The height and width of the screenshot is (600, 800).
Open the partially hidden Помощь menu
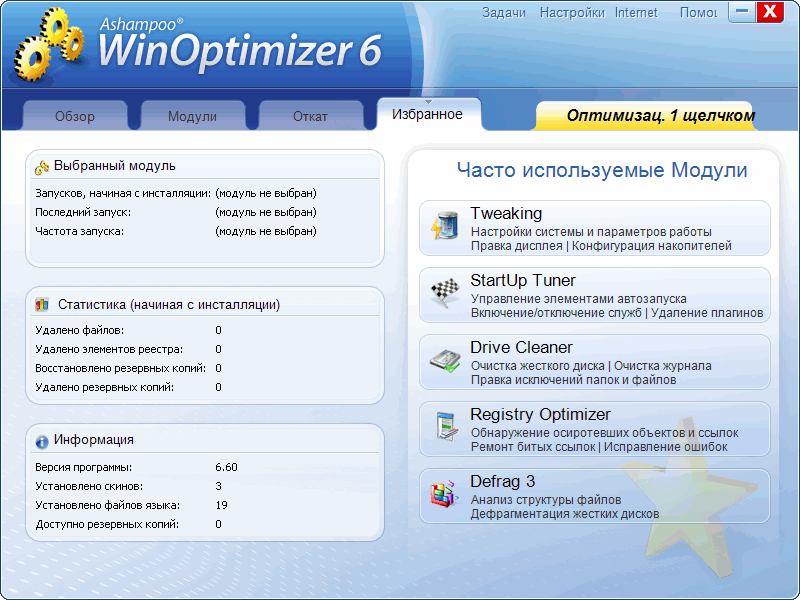pos(698,13)
